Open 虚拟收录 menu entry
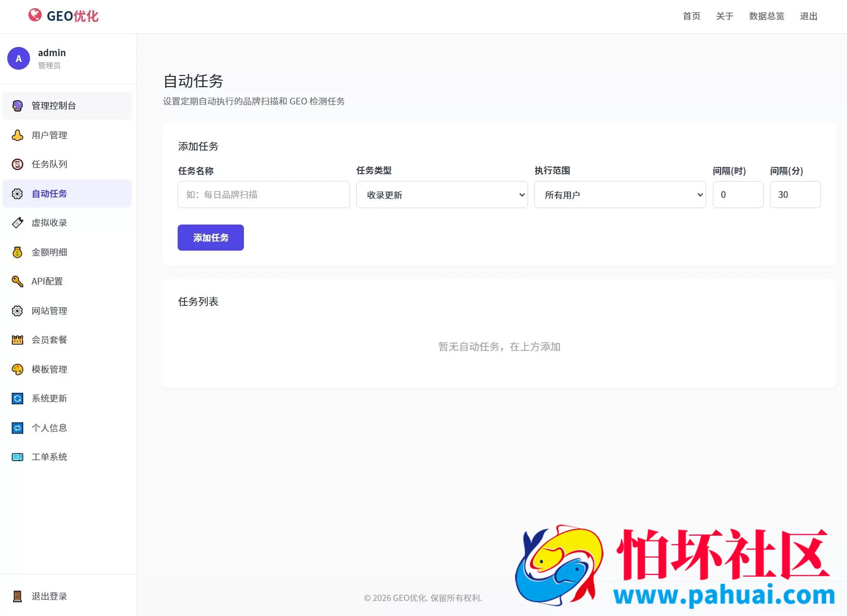The height and width of the screenshot is (616, 847). click(x=67, y=223)
